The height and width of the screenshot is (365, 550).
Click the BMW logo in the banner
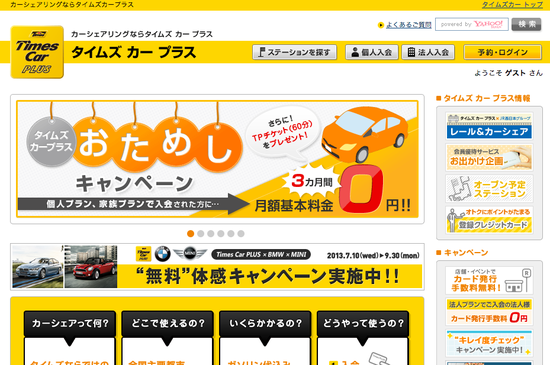(x=162, y=254)
